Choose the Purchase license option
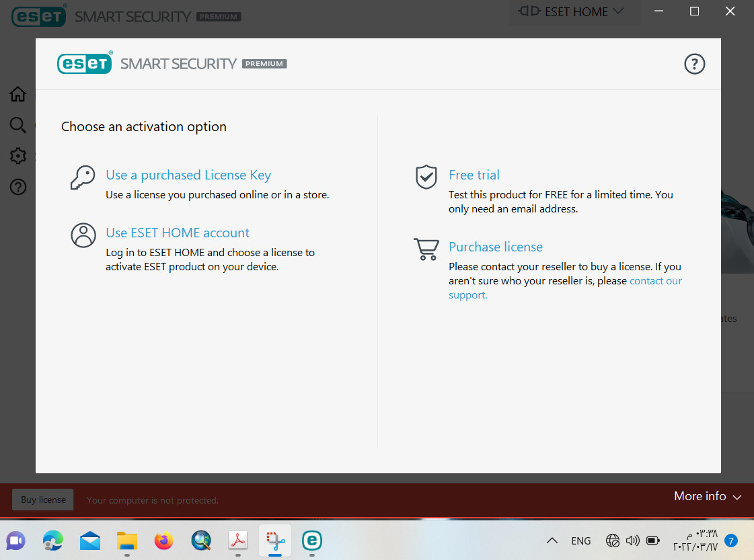754x560 pixels. (496, 247)
